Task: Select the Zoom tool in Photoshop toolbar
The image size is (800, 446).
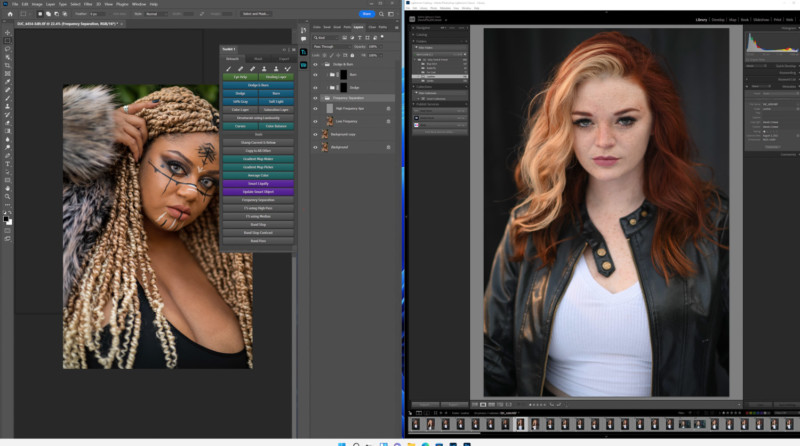Action: [x=7, y=196]
